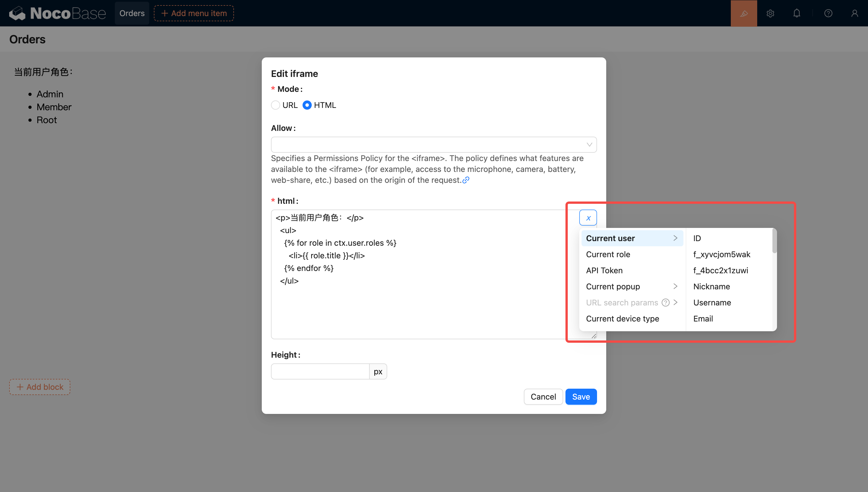Open the user profile icon

point(854,13)
